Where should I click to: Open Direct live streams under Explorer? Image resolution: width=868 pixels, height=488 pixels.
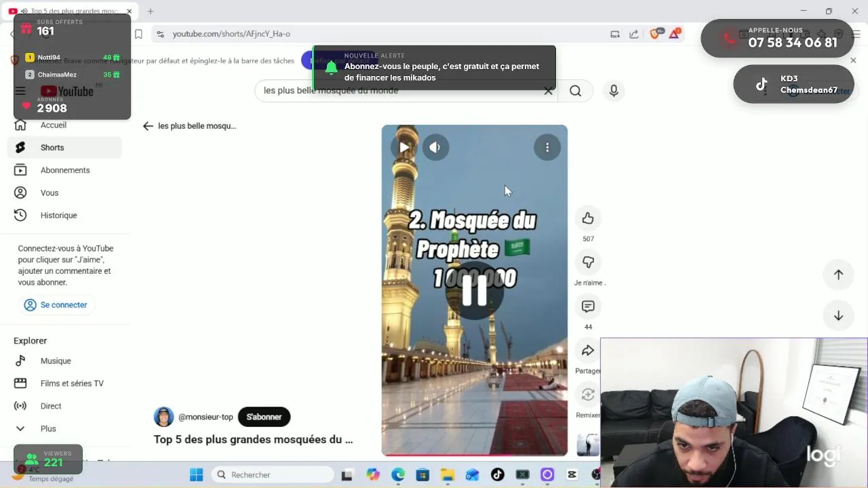pos(64,406)
